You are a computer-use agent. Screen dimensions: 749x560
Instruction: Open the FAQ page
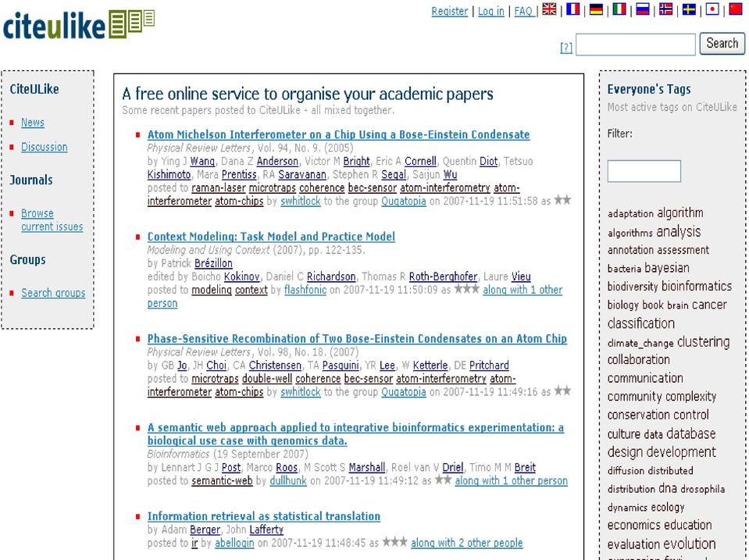pyautogui.click(x=523, y=11)
